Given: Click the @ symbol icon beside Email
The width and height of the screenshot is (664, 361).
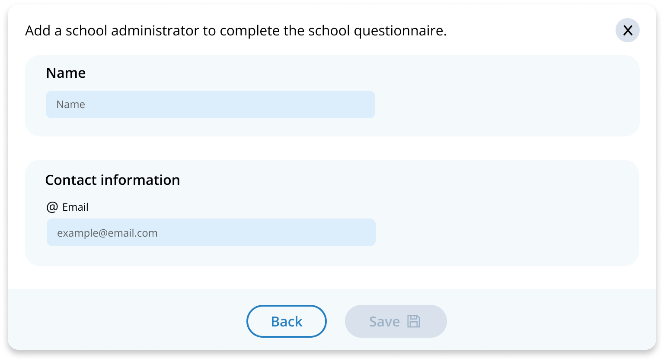Looking at the screenshot, I should coord(52,207).
